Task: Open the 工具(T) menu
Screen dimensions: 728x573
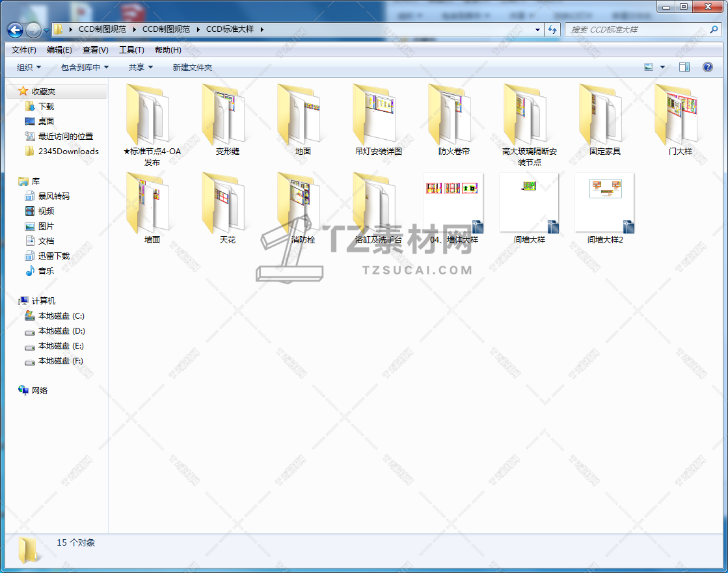Action: (131, 49)
